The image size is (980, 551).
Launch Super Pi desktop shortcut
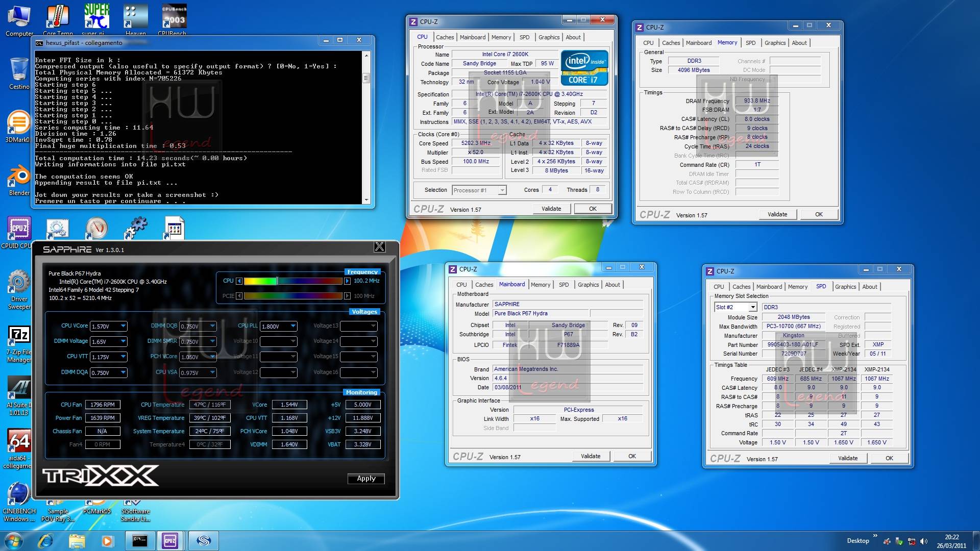pyautogui.click(x=96, y=20)
